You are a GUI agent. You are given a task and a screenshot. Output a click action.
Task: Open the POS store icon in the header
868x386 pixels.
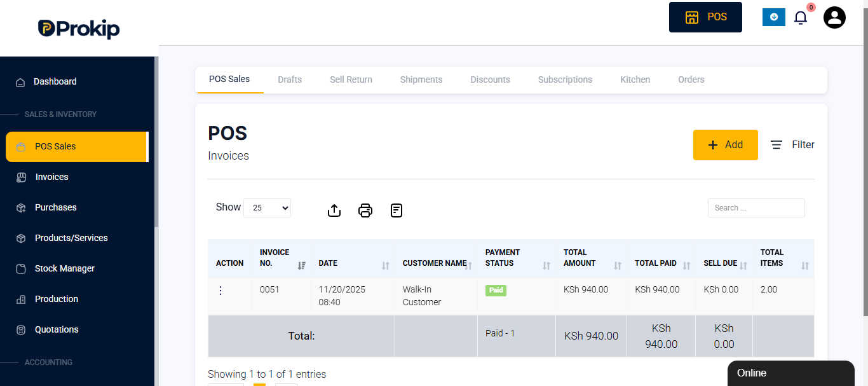(692, 17)
